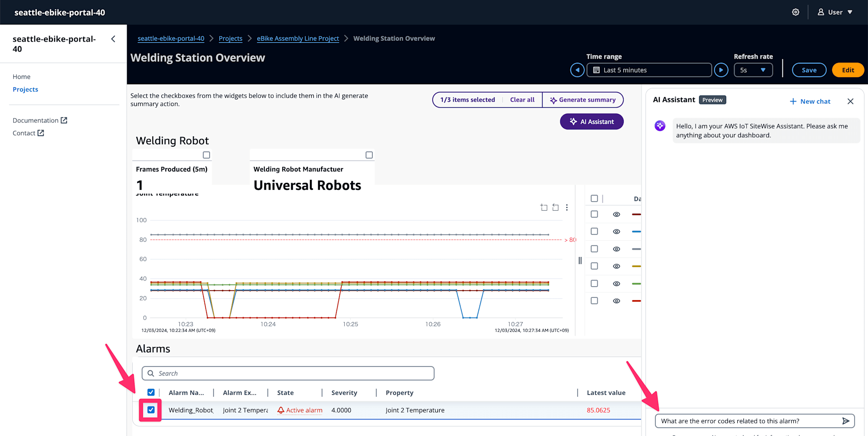Click the 85.0625 latest value cell
This screenshot has width=868, height=436.
click(598, 410)
